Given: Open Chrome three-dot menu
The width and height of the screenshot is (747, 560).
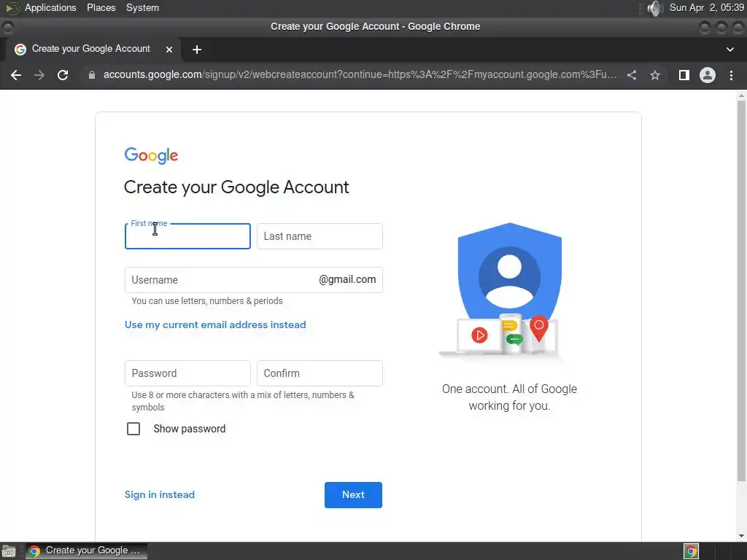Looking at the screenshot, I should point(731,75).
